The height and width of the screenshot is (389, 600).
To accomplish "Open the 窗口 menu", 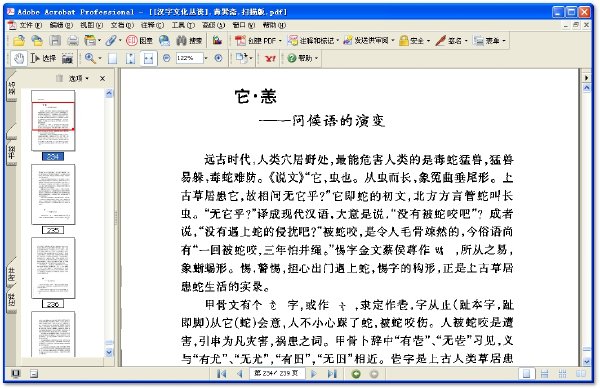I will [x=244, y=25].
